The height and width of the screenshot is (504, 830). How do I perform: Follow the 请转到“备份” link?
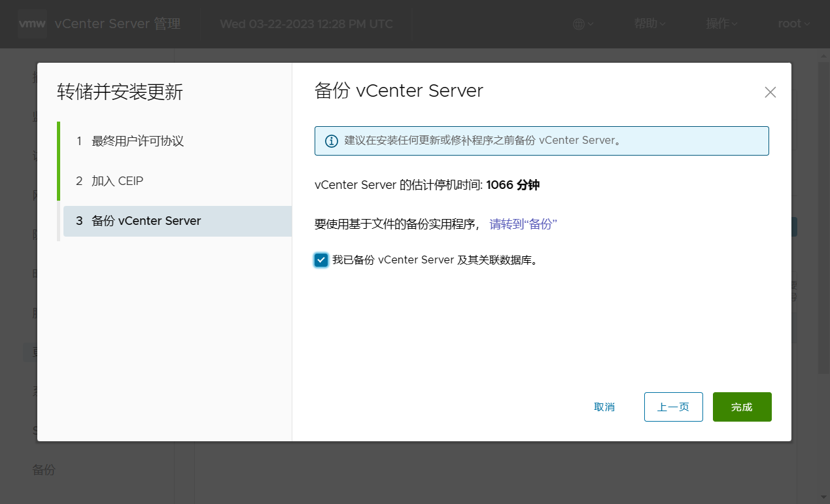[x=523, y=224]
